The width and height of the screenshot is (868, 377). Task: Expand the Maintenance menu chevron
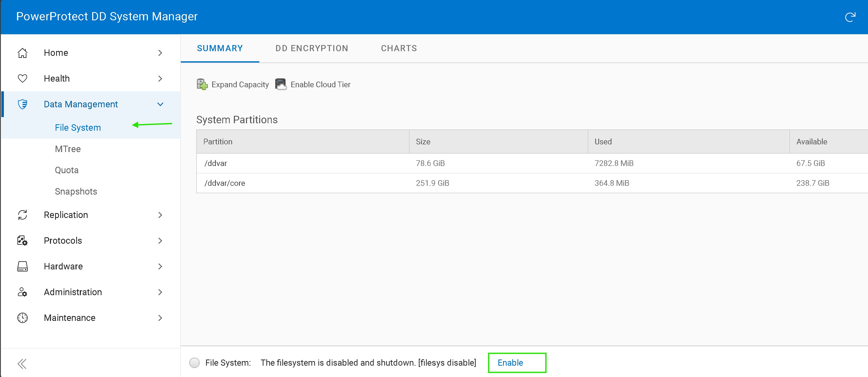(160, 318)
